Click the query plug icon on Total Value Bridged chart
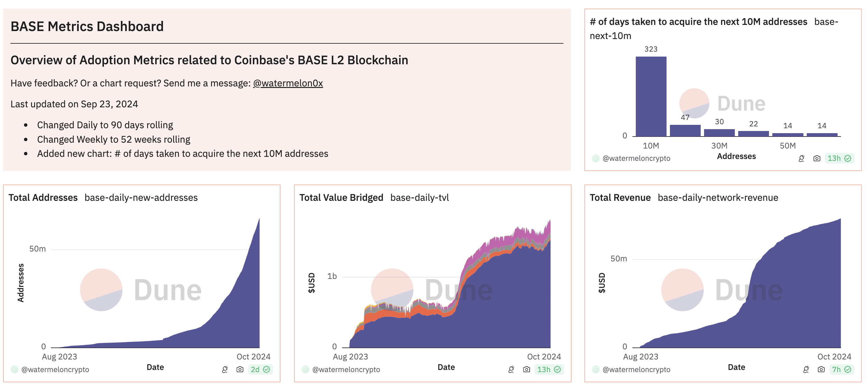Screen dimensions: 868x385 click(x=512, y=370)
